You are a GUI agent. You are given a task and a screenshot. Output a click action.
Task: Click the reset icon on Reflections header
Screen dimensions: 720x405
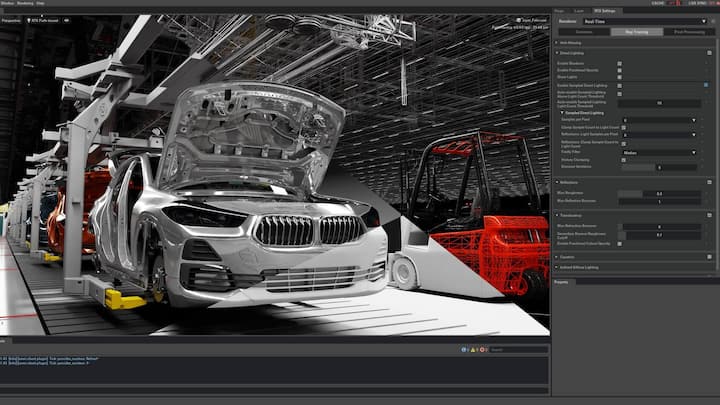point(709,182)
